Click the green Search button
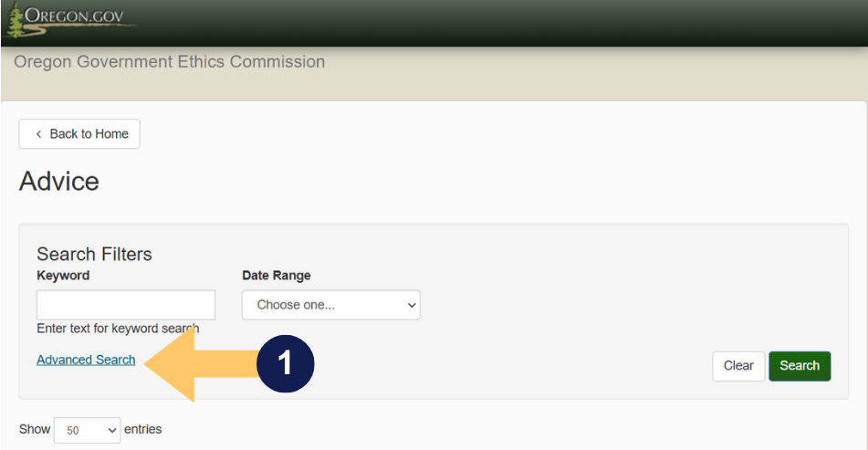868x450 pixels. click(x=800, y=366)
